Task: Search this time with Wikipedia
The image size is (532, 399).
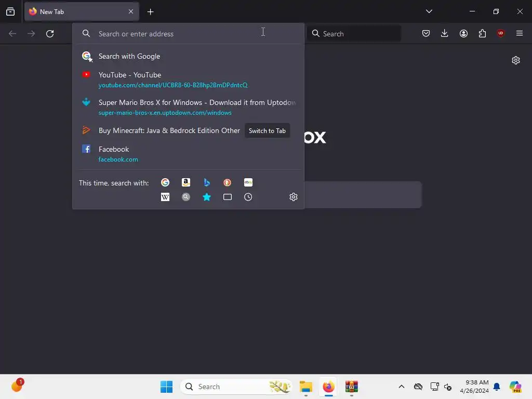Action: (x=165, y=197)
